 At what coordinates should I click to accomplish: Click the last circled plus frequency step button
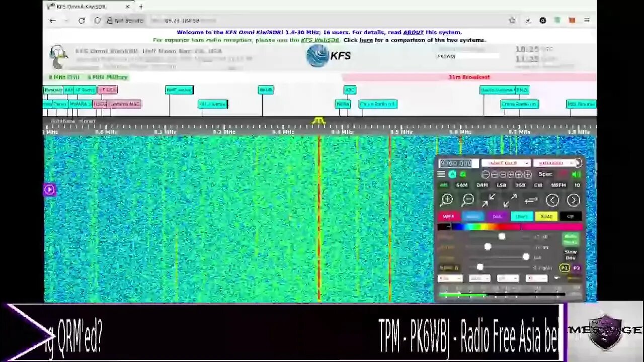coord(527,174)
